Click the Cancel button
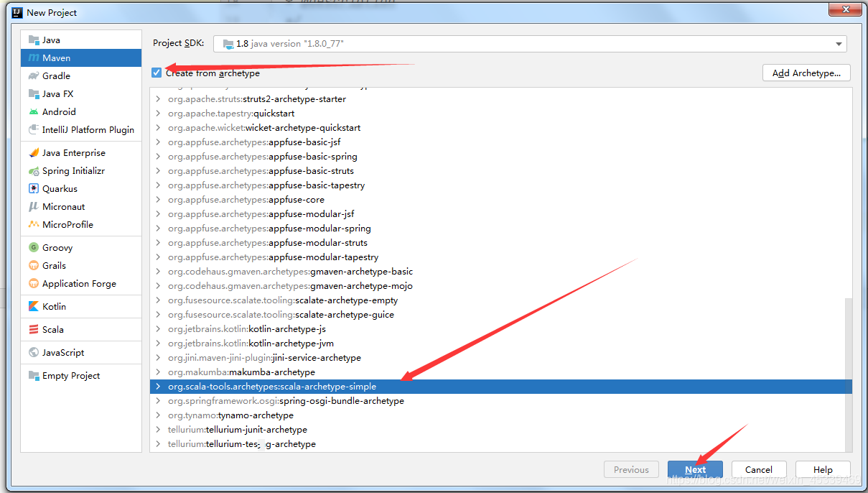 pyautogui.click(x=759, y=469)
